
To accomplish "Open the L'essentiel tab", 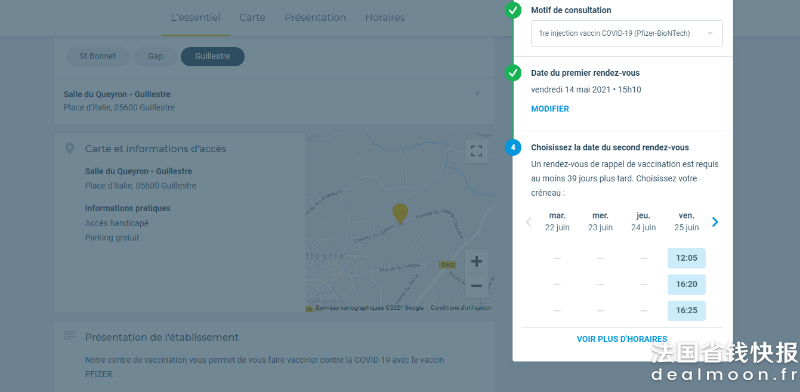I will pyautogui.click(x=196, y=18).
